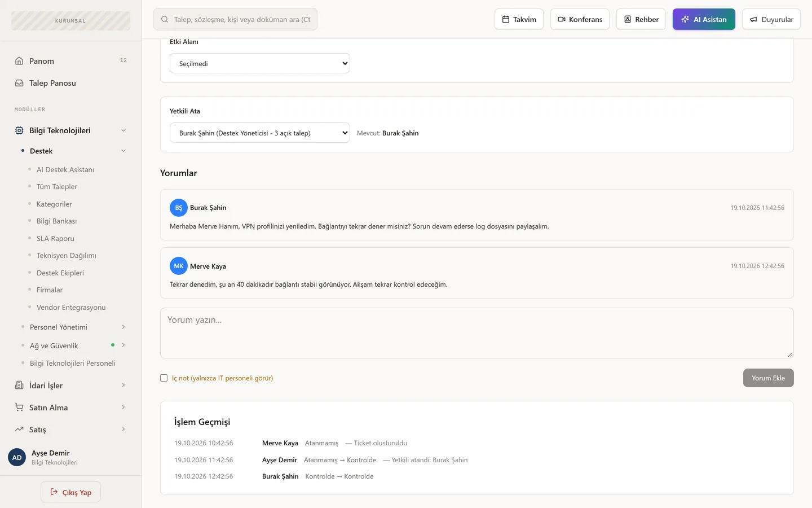Expand the Ağ ve Güvenlik submenu
812x508 pixels.
(x=123, y=345)
